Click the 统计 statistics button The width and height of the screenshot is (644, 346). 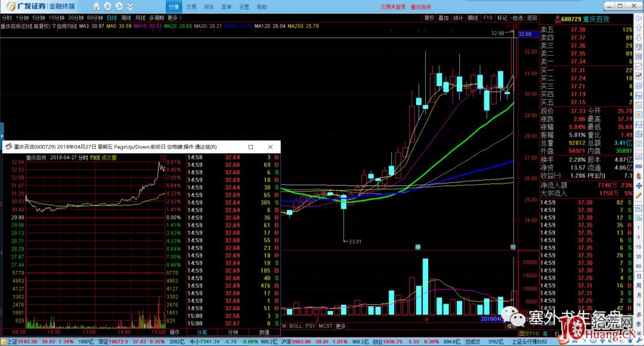point(458,18)
